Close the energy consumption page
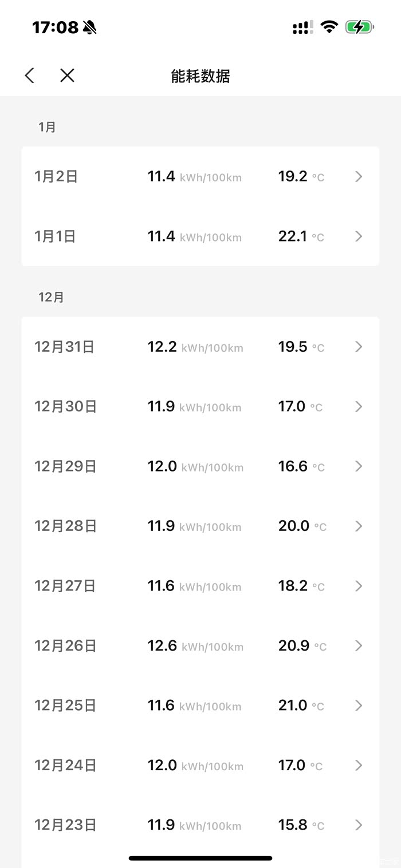This screenshot has width=401, height=868. pyautogui.click(x=67, y=76)
